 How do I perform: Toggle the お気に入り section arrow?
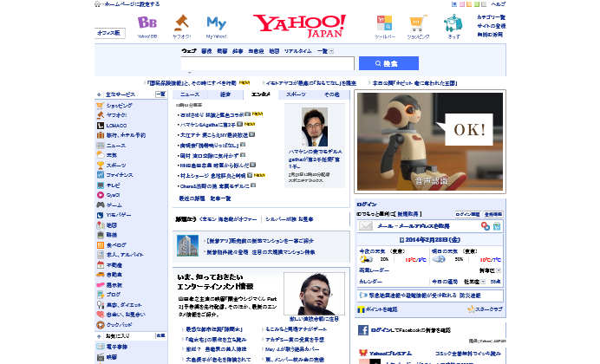pyautogui.click(x=99, y=336)
